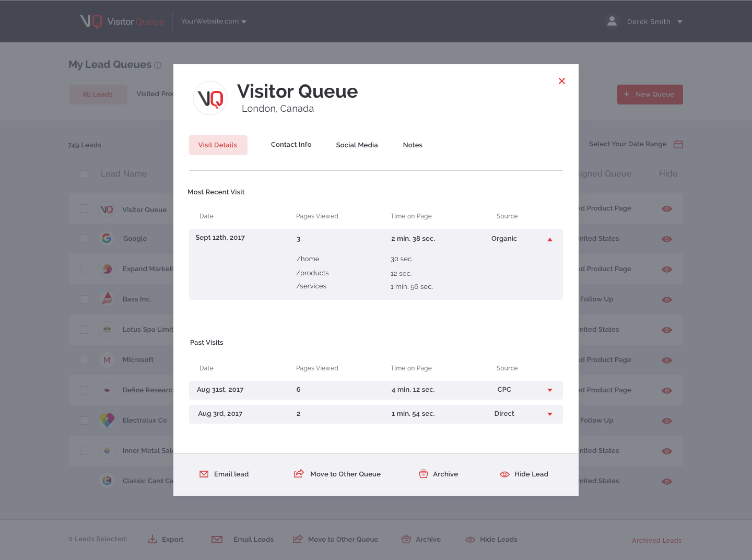Click the user avatar icon

coord(612,21)
